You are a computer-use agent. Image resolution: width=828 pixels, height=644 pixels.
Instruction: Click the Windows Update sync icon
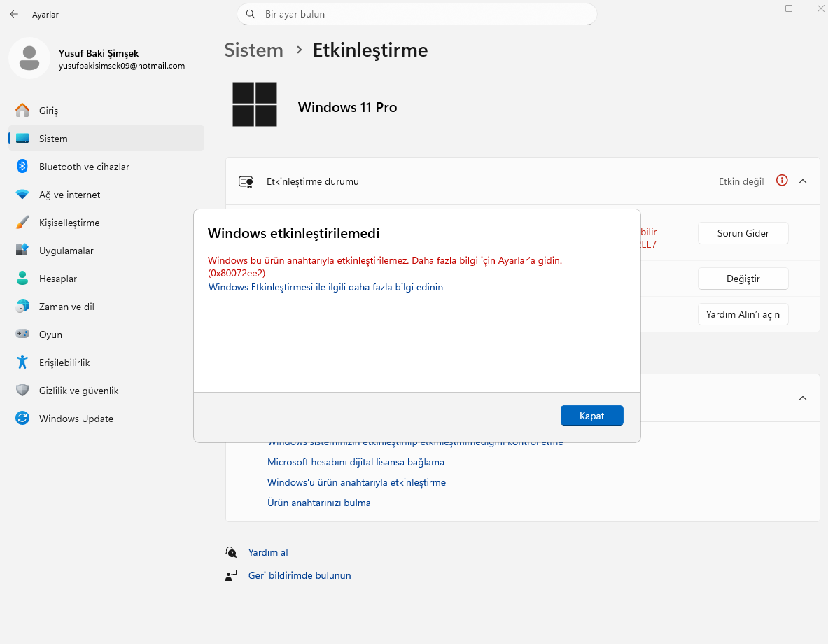pyautogui.click(x=22, y=419)
